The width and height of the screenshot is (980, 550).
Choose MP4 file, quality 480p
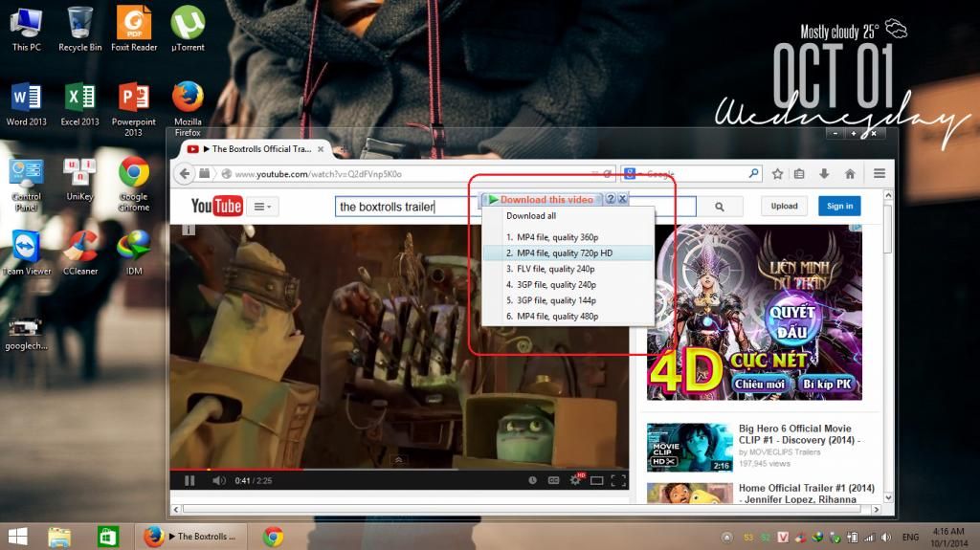point(568,317)
